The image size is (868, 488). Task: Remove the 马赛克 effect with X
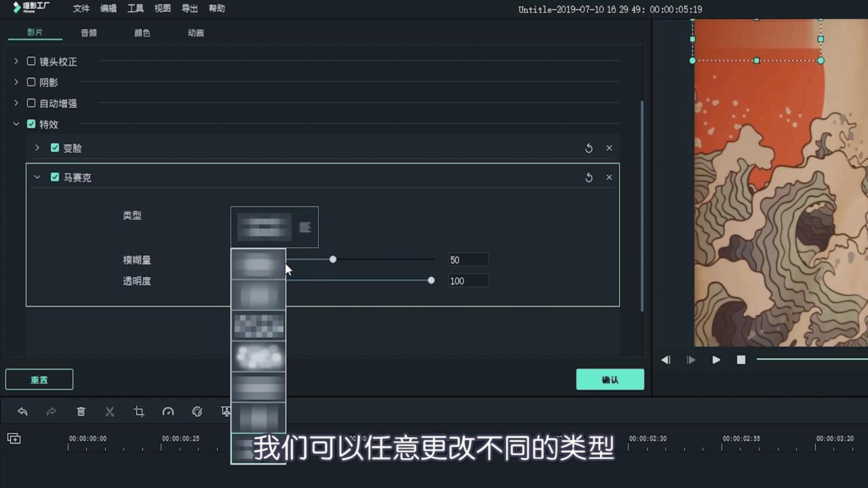tap(609, 178)
